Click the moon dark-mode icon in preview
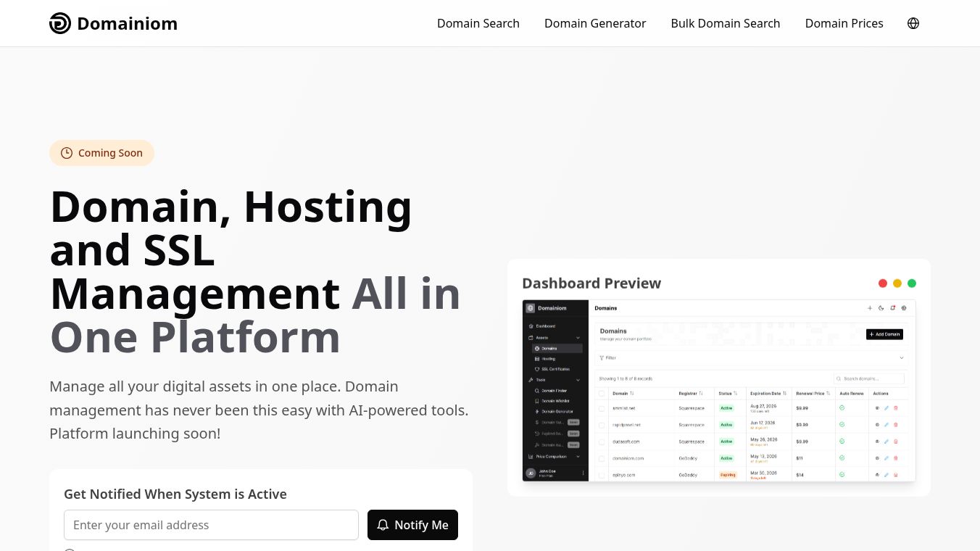This screenshot has height=551, width=980. point(881,308)
